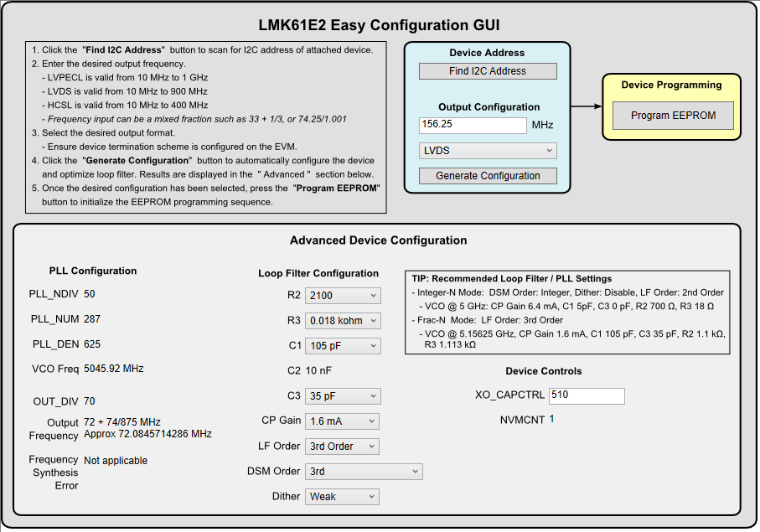Viewport: 760px width, 532px height.
Task: Open the R2 2100 dropdown
Action: (343, 296)
